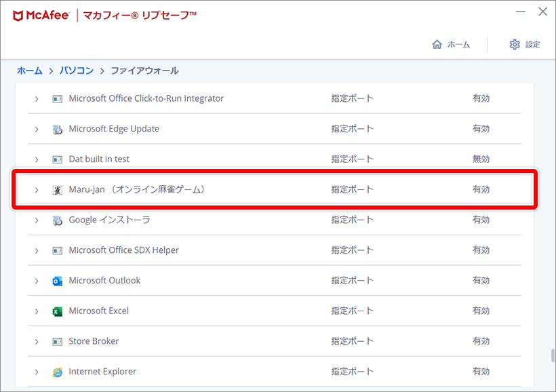The width and height of the screenshot is (556, 392).
Task: Click 有効 status for Microsoft Excel
Action: pos(481,311)
